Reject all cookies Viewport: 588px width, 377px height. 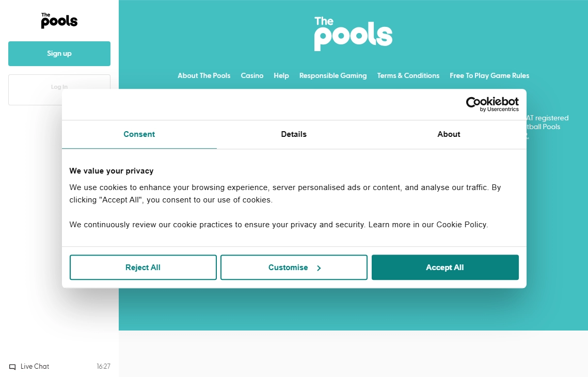[143, 268]
